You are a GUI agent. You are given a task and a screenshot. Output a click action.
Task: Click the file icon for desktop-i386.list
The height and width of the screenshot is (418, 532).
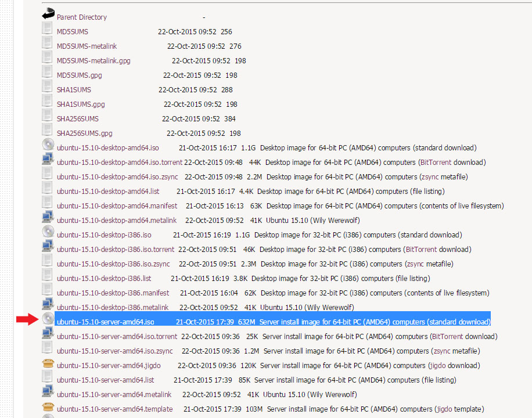(47, 275)
